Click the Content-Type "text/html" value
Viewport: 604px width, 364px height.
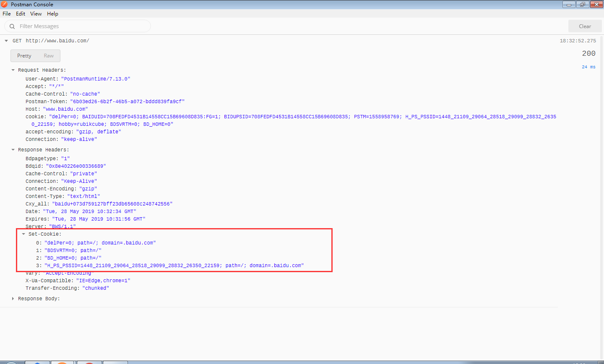tap(83, 196)
